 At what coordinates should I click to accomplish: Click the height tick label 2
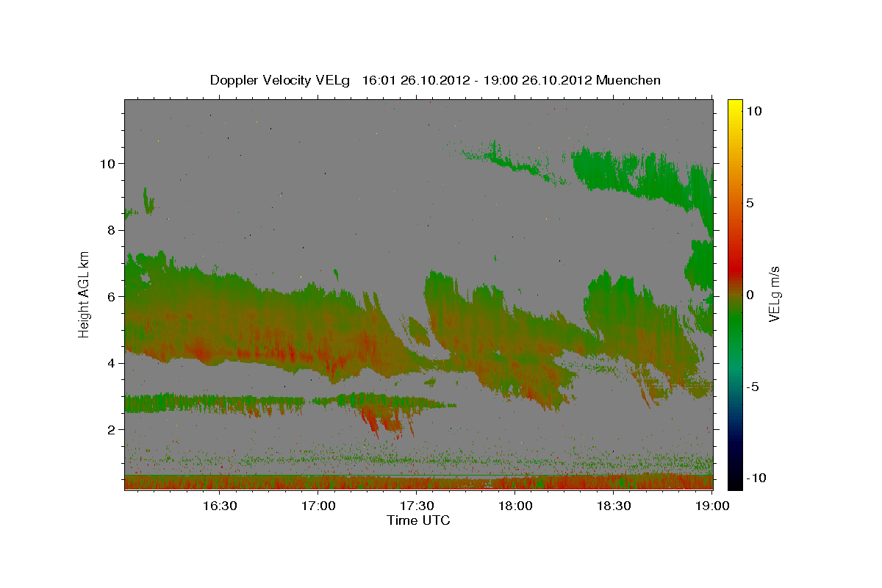111,429
